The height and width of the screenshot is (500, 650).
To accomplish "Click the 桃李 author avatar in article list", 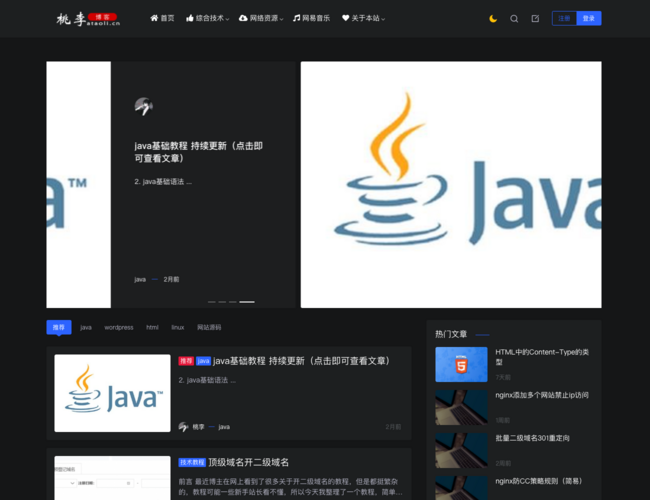I will 183,427.
